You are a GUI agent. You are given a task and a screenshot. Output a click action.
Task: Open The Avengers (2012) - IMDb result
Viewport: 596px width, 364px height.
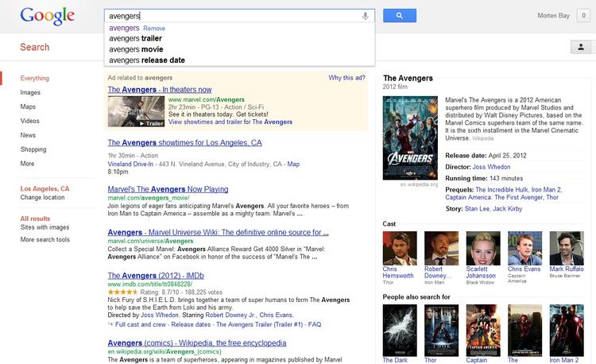(156, 276)
